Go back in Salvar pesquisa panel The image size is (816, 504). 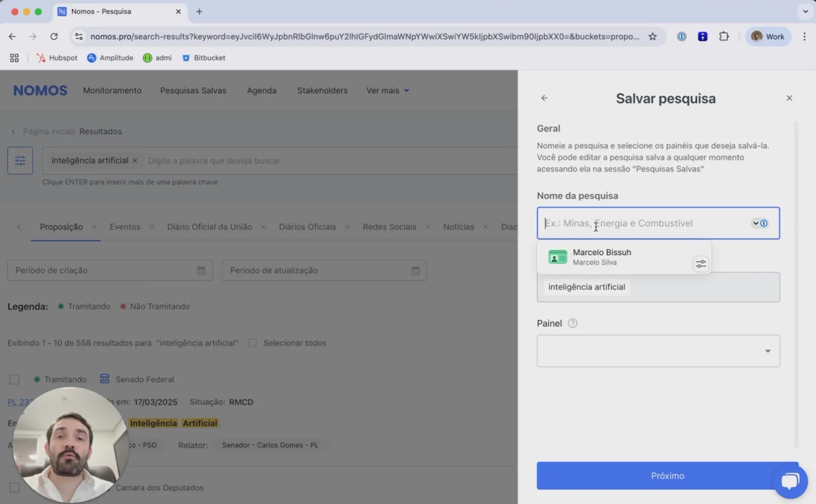pos(544,98)
